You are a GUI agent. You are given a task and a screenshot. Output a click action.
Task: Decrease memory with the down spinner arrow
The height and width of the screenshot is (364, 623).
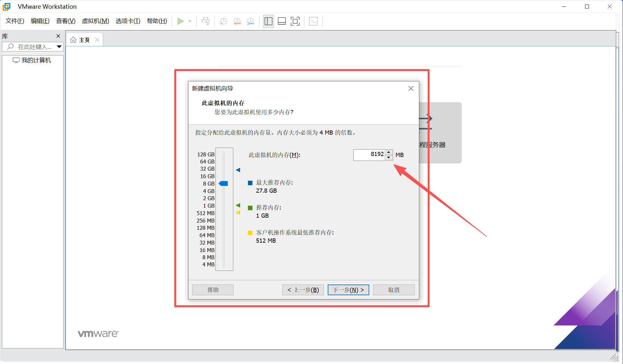coord(389,158)
